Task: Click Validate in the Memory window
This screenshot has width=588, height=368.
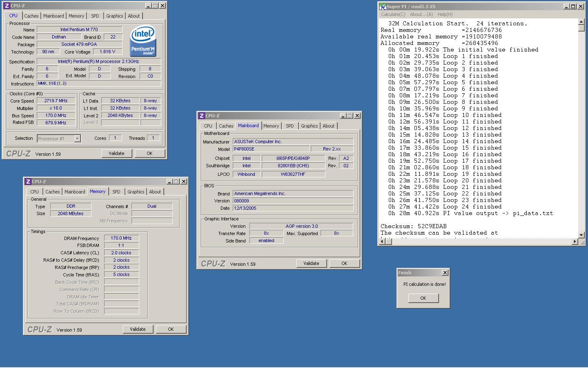Action: point(138,329)
